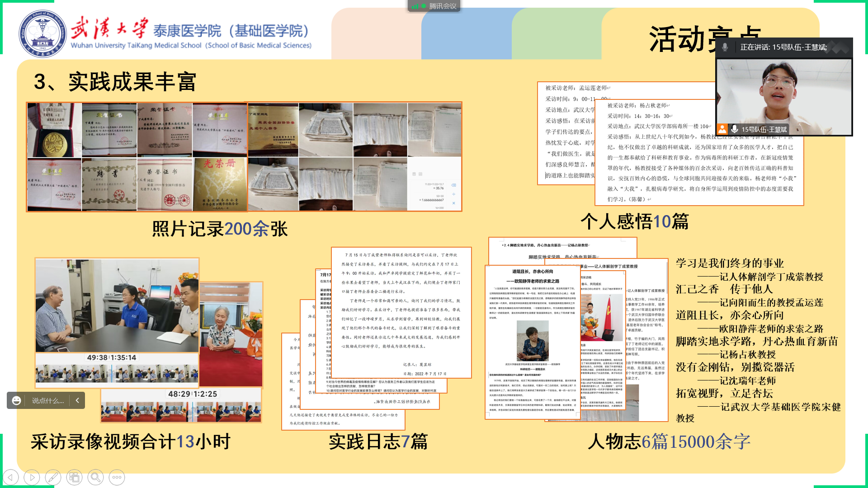Click the 48:29 | 1:2:25 video timestamp
Viewport: 868px width, 488px height.
pos(193,394)
